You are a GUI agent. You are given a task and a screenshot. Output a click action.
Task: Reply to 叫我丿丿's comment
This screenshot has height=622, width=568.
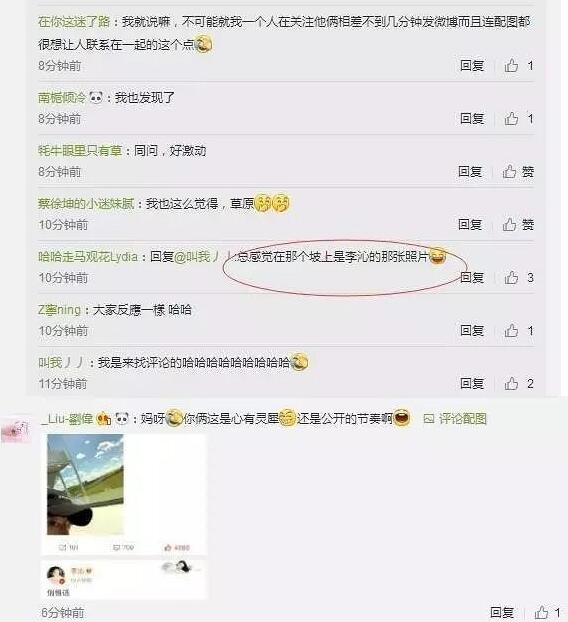pos(472,384)
